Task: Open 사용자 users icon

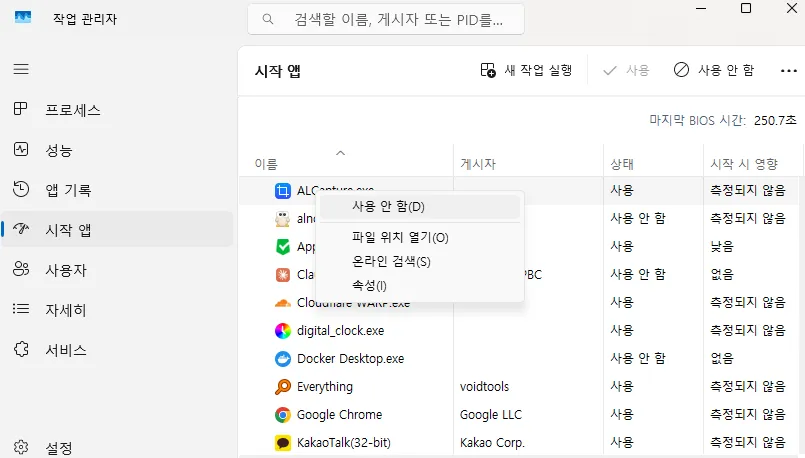Action: [21, 269]
